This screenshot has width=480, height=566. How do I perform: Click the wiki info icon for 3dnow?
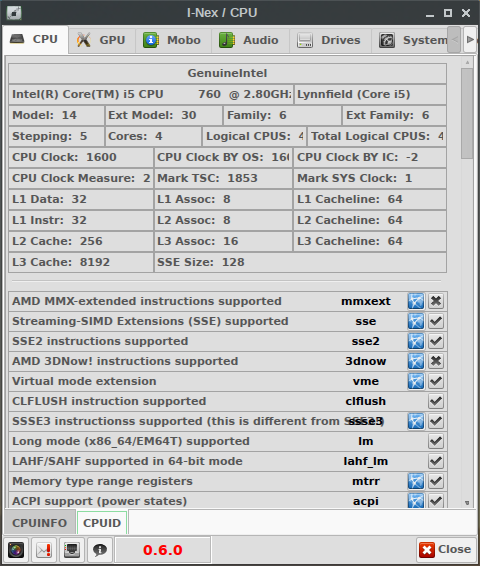click(416, 361)
